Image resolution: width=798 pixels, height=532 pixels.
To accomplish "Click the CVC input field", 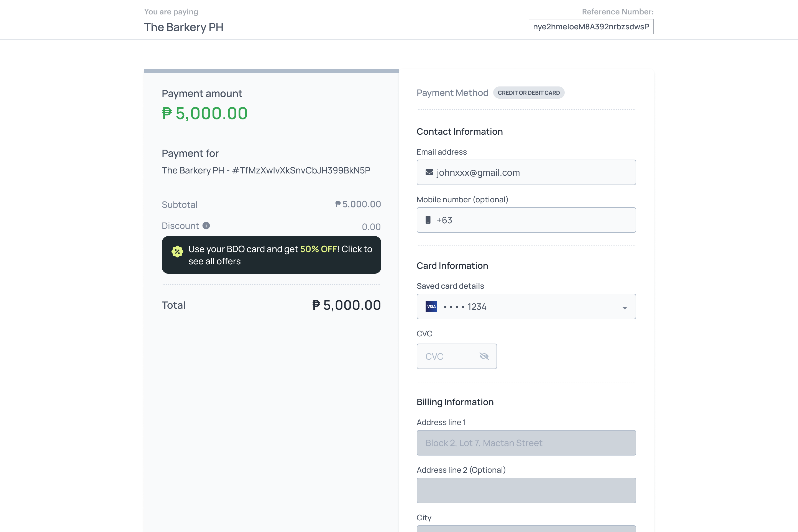I will (x=457, y=356).
